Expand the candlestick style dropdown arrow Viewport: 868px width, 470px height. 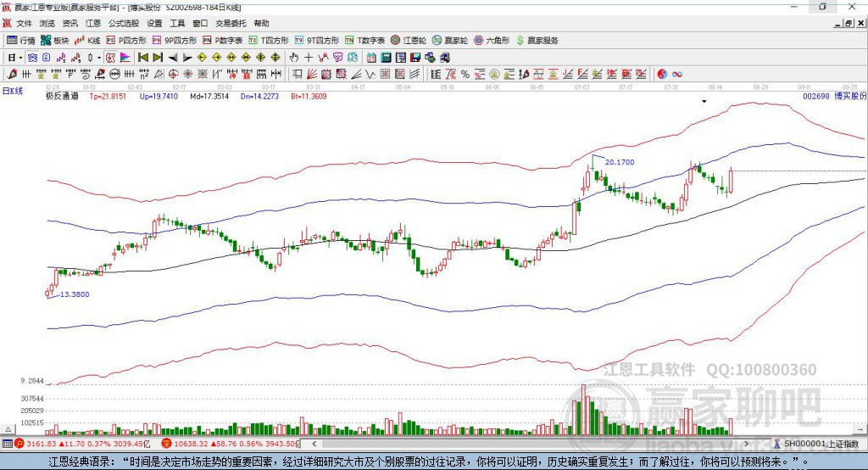pyautogui.click(x=99, y=58)
